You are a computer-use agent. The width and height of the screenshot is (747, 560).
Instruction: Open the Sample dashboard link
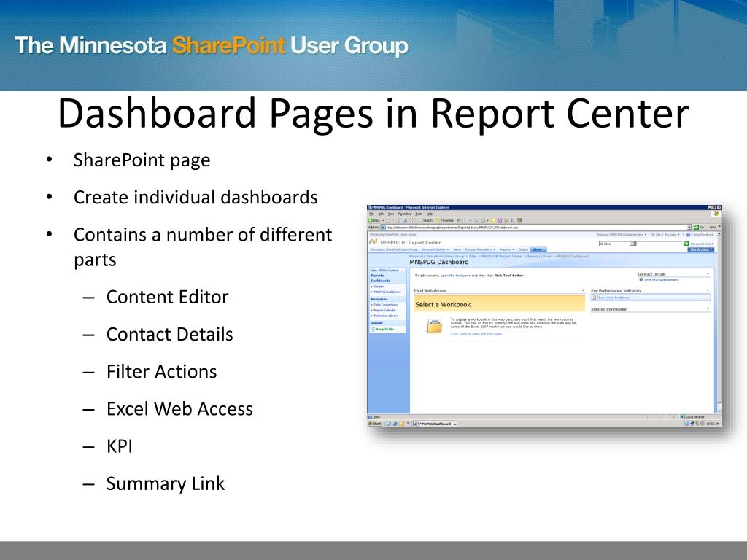[379, 286]
